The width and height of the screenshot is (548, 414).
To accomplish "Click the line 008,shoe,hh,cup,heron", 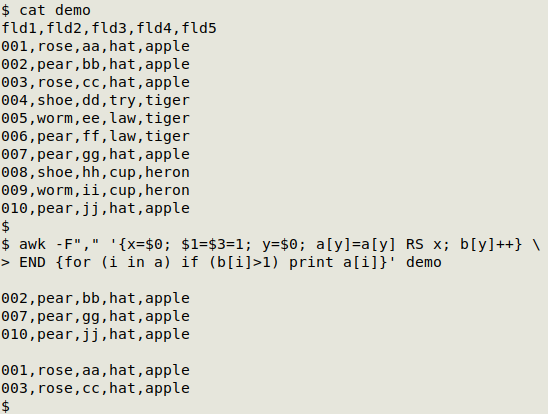I will [x=95, y=172].
